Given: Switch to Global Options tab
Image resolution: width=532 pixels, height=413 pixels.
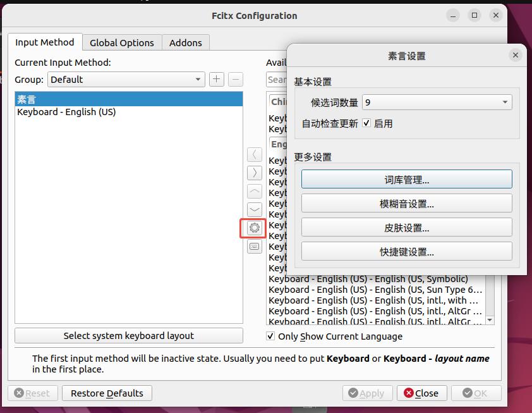Looking at the screenshot, I should click(122, 43).
